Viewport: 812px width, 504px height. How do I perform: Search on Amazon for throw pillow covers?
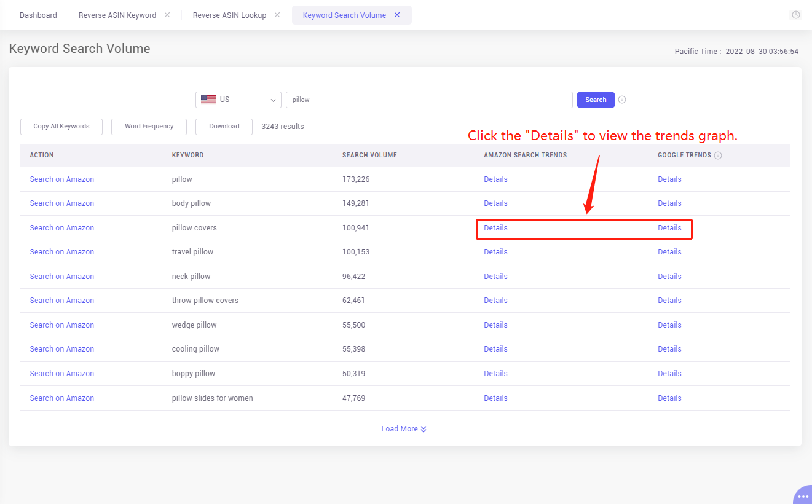point(62,301)
